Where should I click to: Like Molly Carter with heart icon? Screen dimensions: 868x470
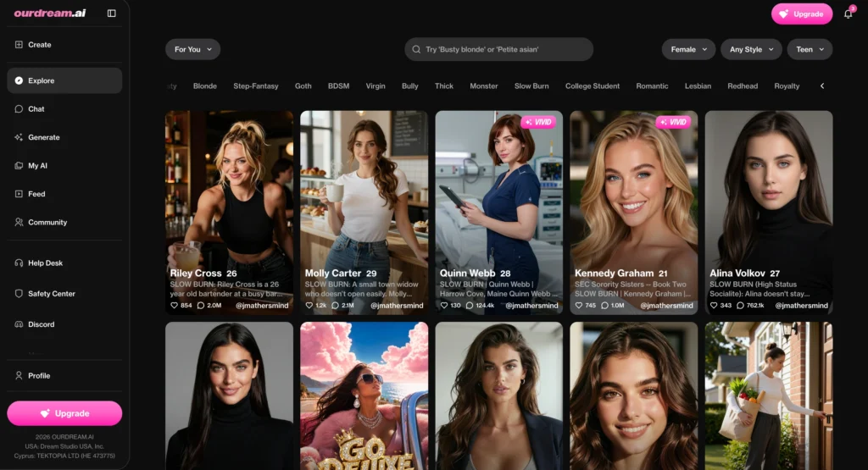click(x=309, y=305)
